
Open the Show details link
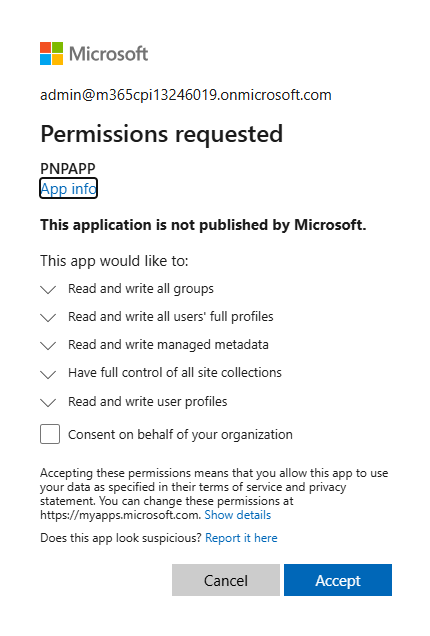[237, 515]
